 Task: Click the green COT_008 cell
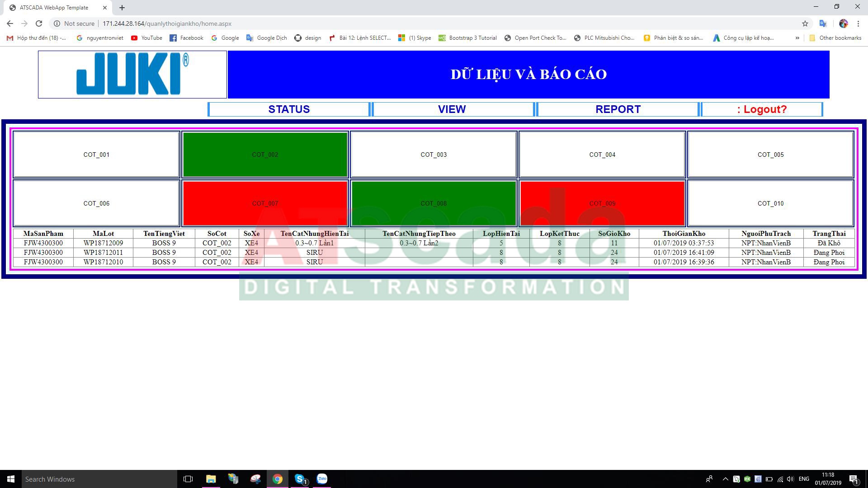434,203
